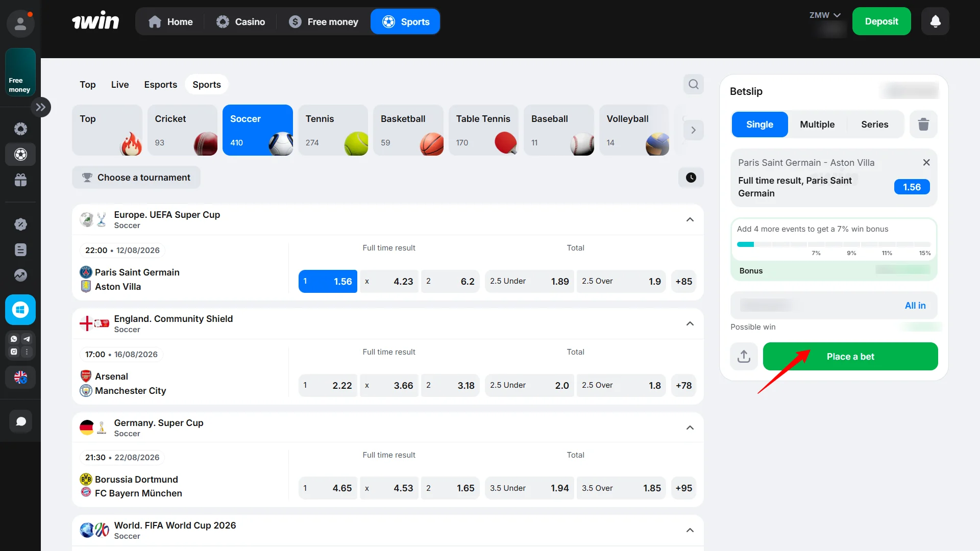Collapse Europe UEFA Super Cup section
Screen dimensions: 980x551
point(690,219)
